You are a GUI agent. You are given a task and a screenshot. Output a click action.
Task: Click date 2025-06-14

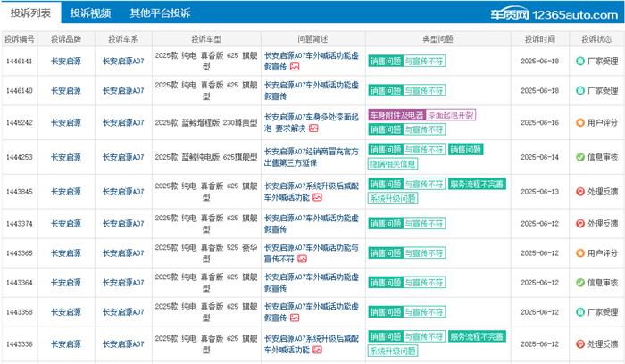coord(539,157)
